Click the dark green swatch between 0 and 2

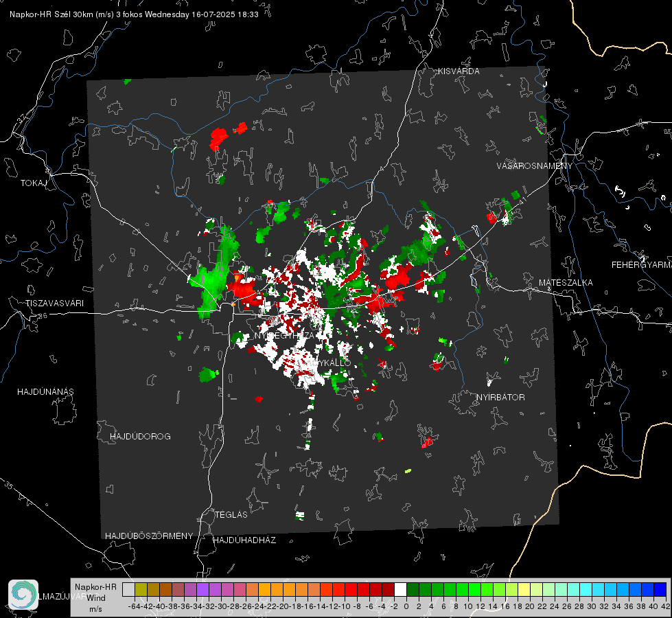tap(413, 589)
